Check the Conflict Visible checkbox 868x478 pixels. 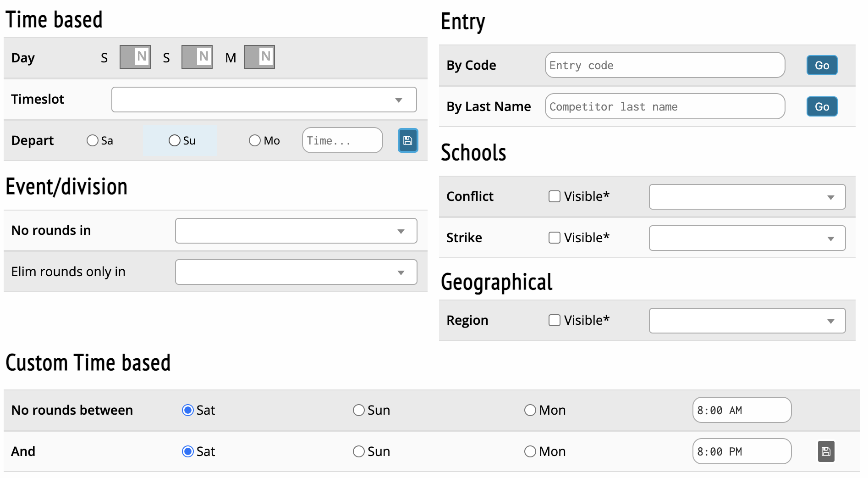tap(555, 196)
